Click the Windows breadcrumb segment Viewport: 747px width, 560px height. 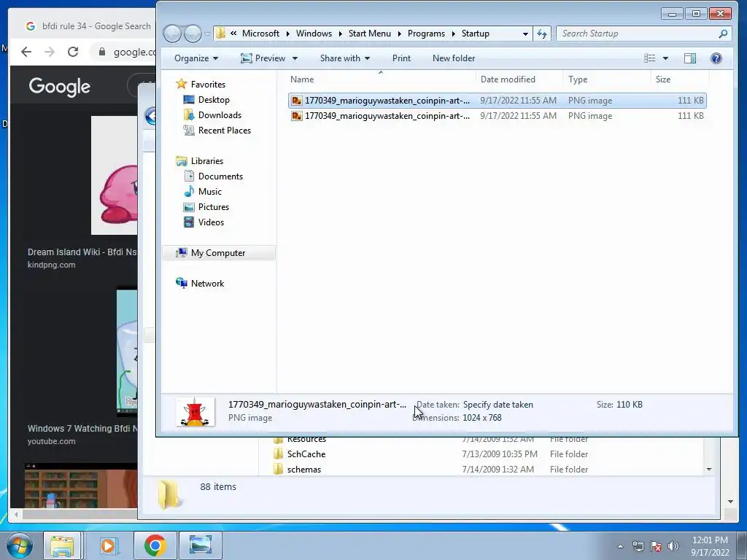pos(314,34)
